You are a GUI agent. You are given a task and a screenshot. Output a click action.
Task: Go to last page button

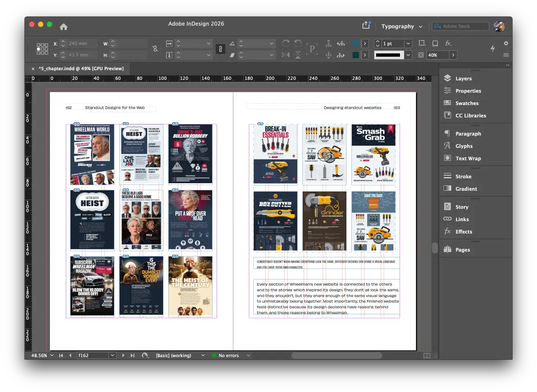point(132,355)
